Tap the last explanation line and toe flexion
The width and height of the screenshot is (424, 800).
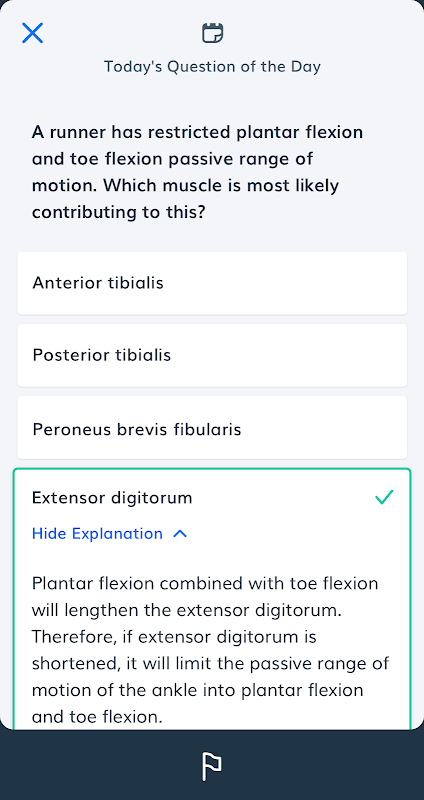point(97,717)
